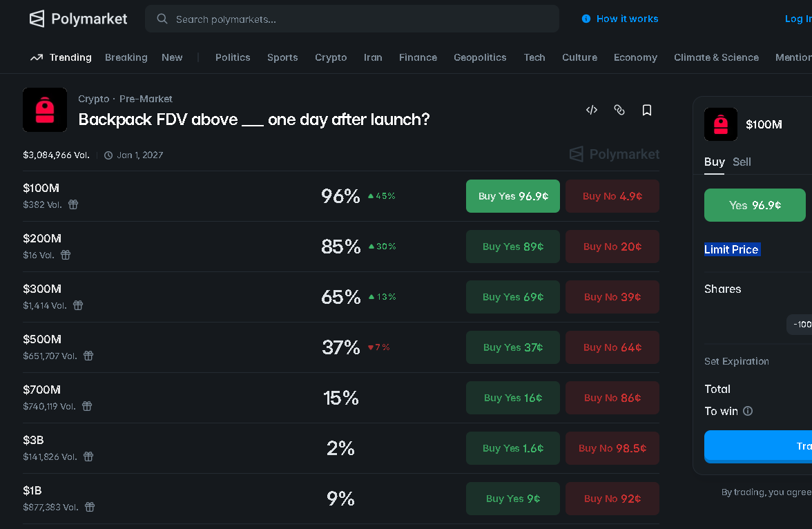Click the $3,084,966 Vol. text
Viewport: 812px width, 529px height.
pyautogui.click(x=56, y=155)
